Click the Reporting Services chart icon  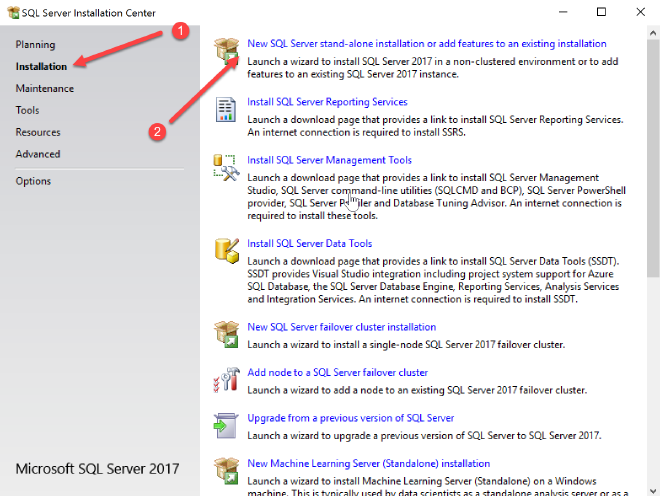226,108
